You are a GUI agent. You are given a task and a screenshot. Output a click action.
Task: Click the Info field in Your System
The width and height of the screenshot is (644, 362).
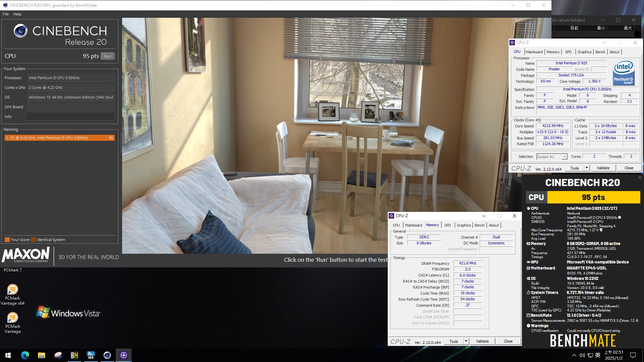click(x=71, y=117)
